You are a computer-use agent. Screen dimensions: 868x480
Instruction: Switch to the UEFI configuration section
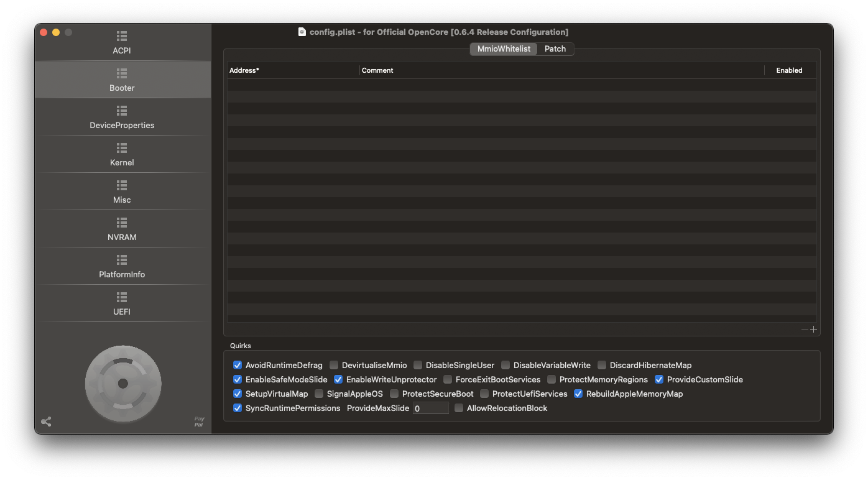pyautogui.click(x=121, y=303)
